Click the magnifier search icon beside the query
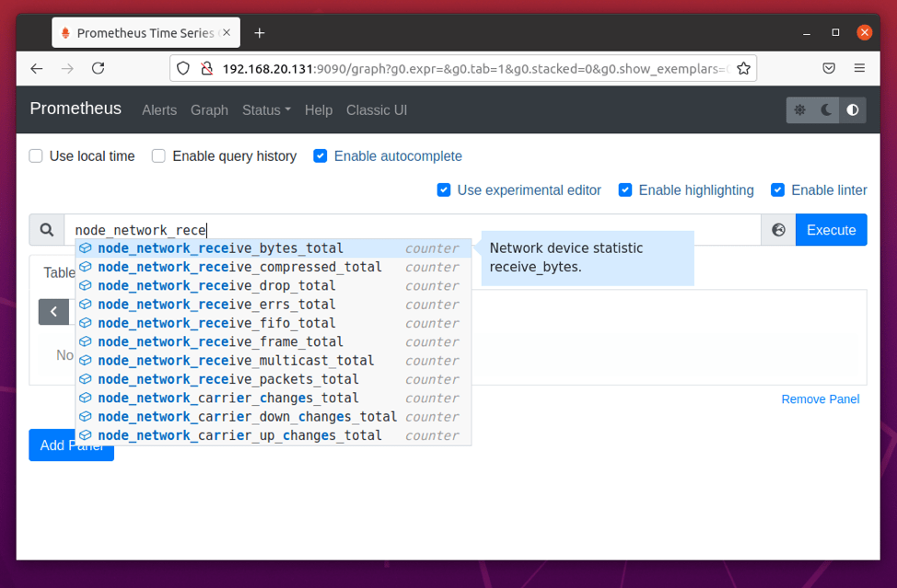The height and width of the screenshot is (588, 897). coord(47,230)
